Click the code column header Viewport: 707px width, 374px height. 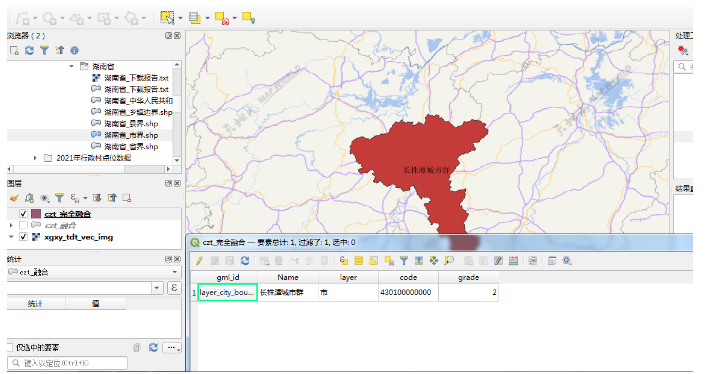click(x=408, y=277)
